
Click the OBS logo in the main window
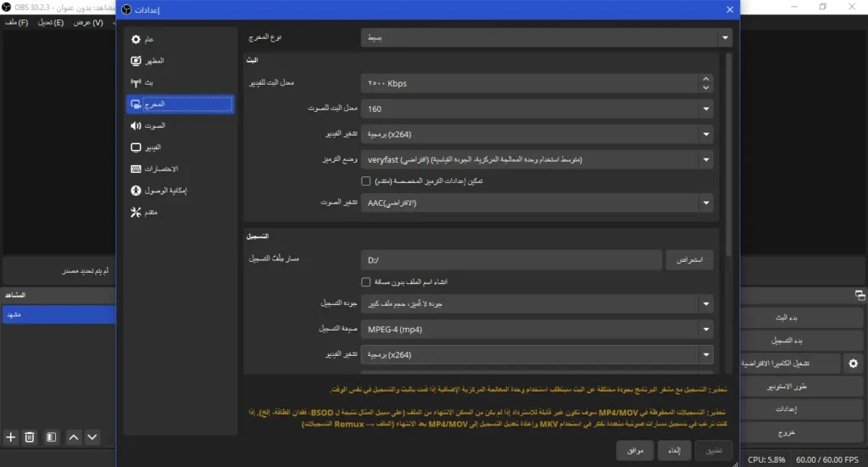click(x=6, y=7)
